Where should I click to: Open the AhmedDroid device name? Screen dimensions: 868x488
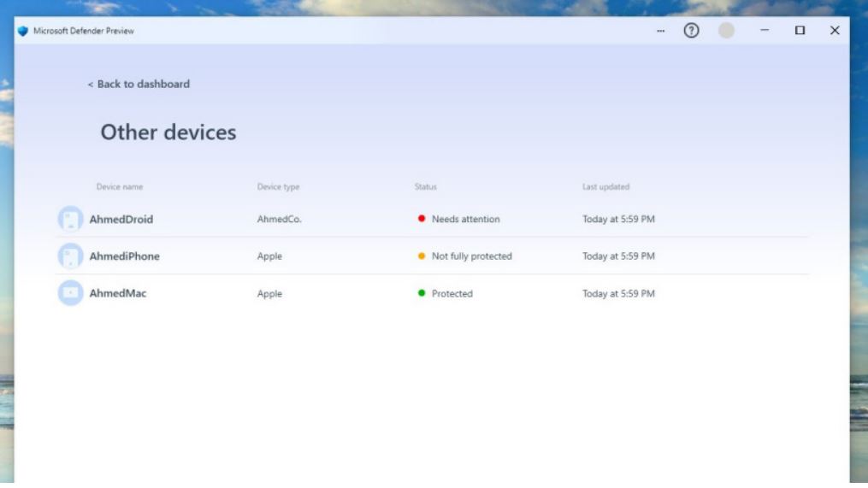click(121, 220)
